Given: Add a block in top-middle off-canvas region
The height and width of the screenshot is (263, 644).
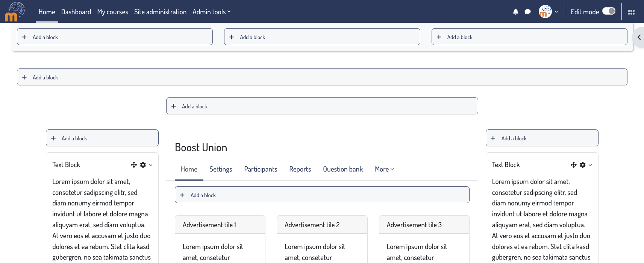Looking at the screenshot, I should [322, 37].
